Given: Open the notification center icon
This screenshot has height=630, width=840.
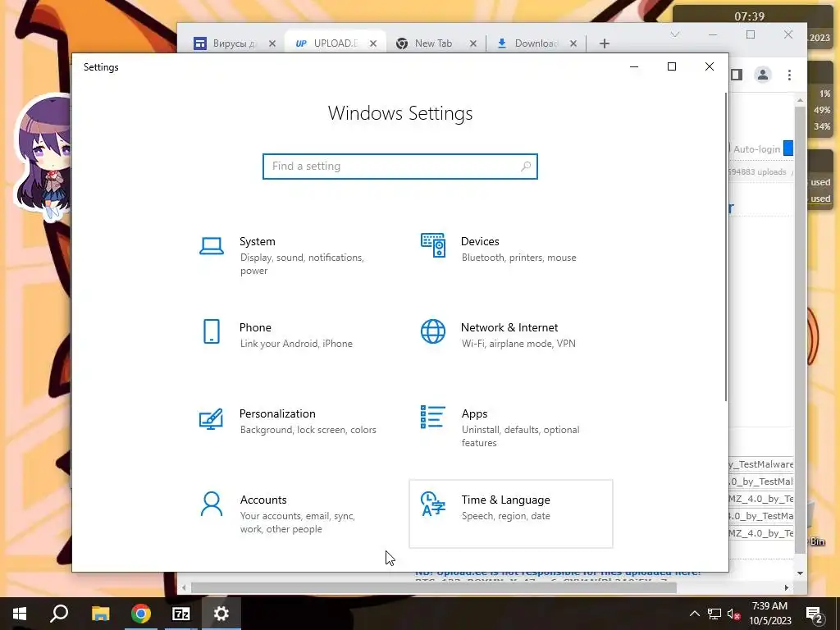Looking at the screenshot, I should 815,614.
